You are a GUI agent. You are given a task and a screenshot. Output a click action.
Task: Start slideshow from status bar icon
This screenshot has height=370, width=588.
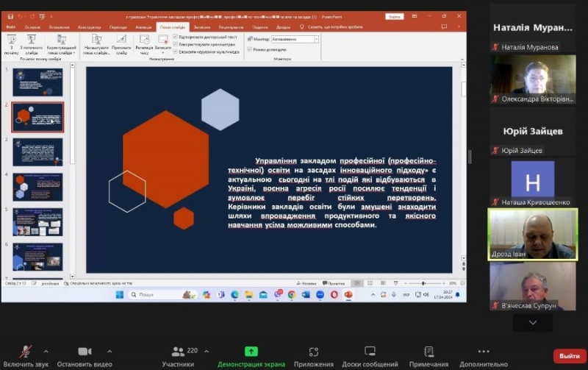[x=396, y=283]
